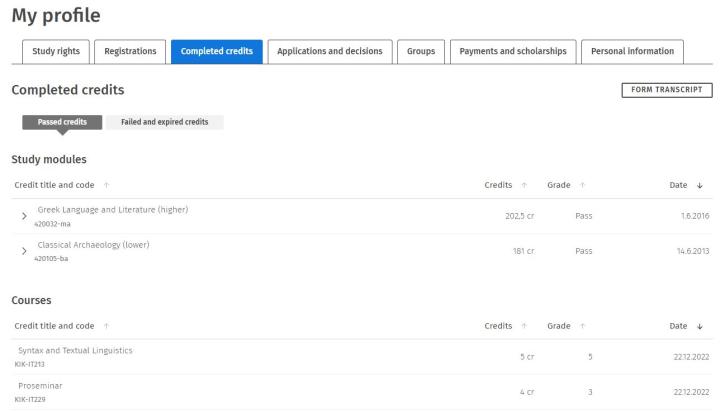Go to Applications and decisions tab

[329, 52]
